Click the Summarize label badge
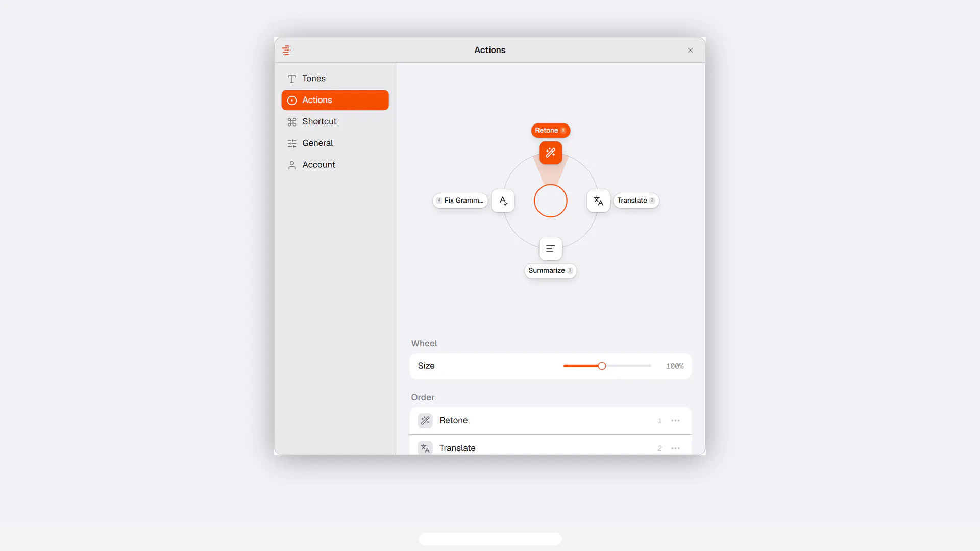The height and width of the screenshot is (551, 980). click(550, 270)
